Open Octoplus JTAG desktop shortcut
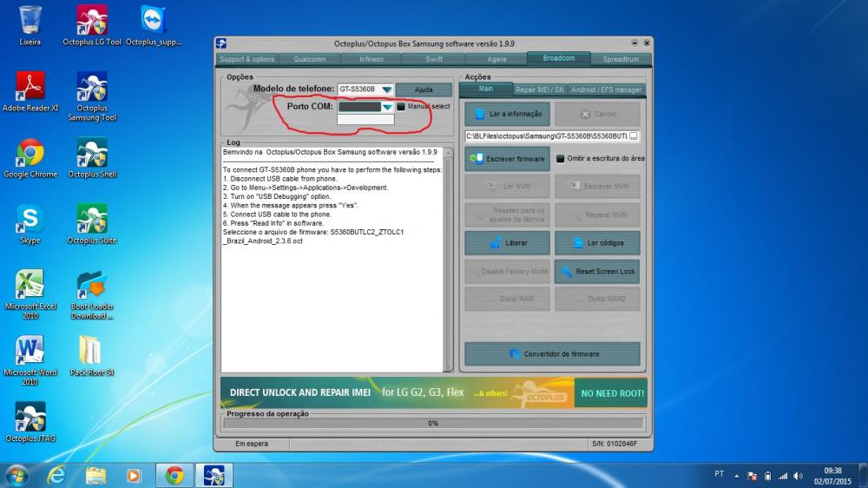Image resolution: width=868 pixels, height=488 pixels. tap(30, 422)
